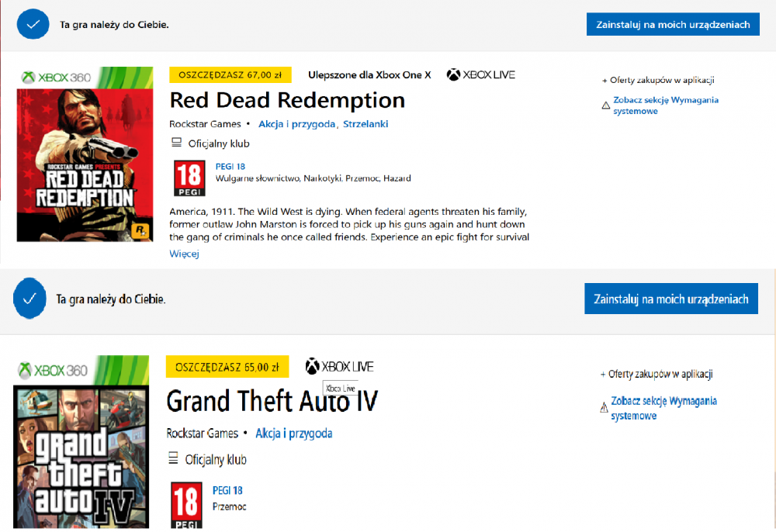Click the PEGI 18 rating badge for Red Dead Redemption
The height and width of the screenshot is (532, 776).
189,178
